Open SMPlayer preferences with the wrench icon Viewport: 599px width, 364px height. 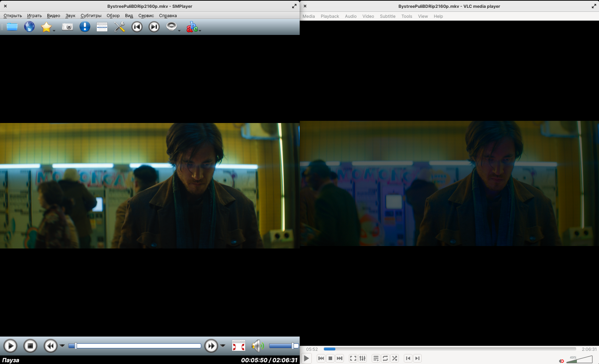click(x=120, y=27)
